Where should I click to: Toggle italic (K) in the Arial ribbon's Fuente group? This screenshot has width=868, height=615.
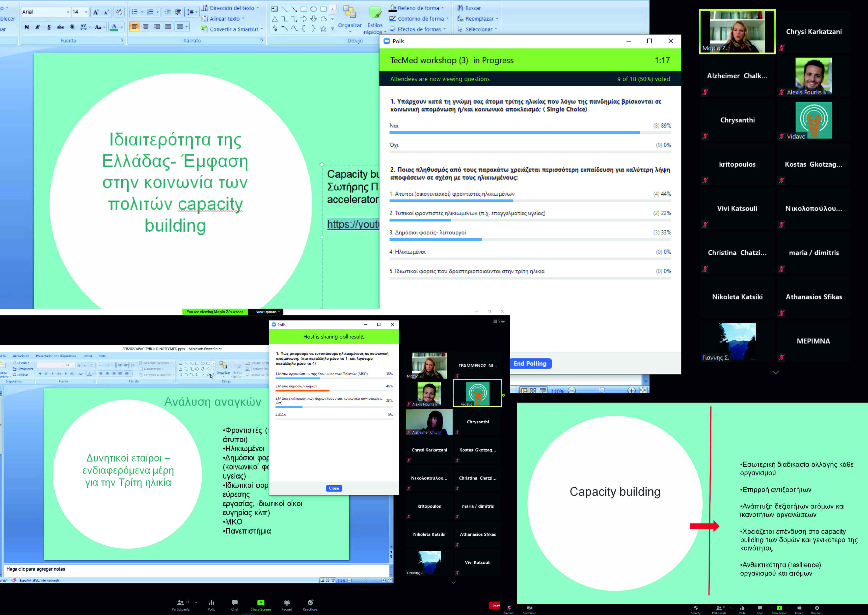(x=37, y=27)
